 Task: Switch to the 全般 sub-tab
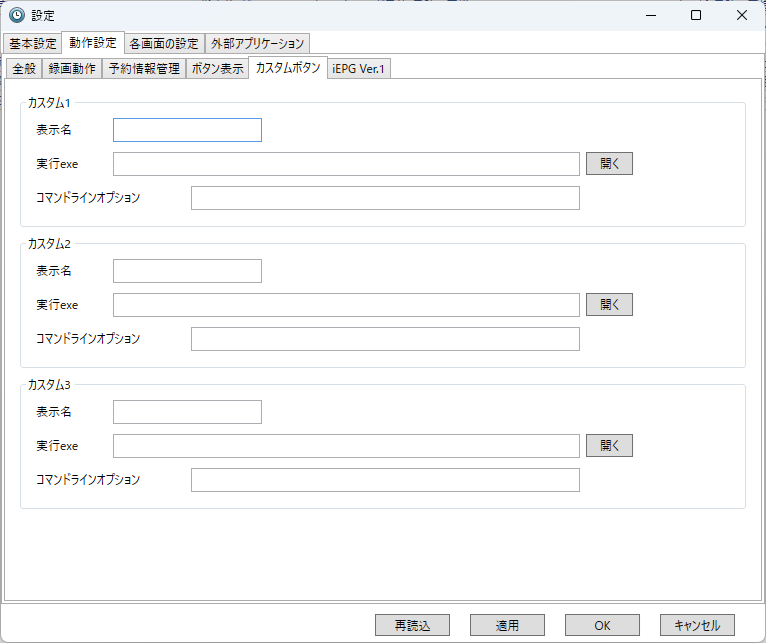click(24, 68)
